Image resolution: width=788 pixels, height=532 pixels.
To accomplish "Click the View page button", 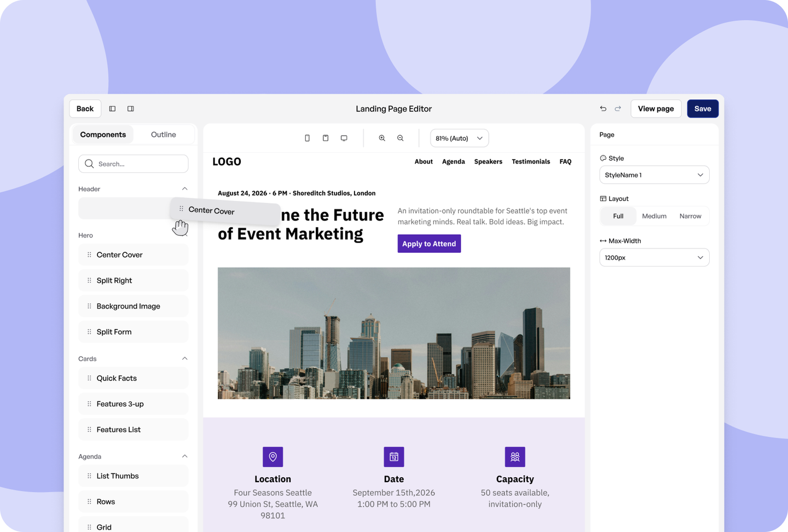I will click(656, 109).
